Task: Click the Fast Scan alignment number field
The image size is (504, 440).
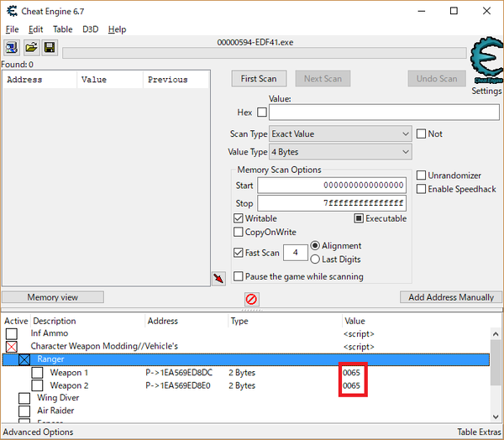Action: (x=296, y=253)
